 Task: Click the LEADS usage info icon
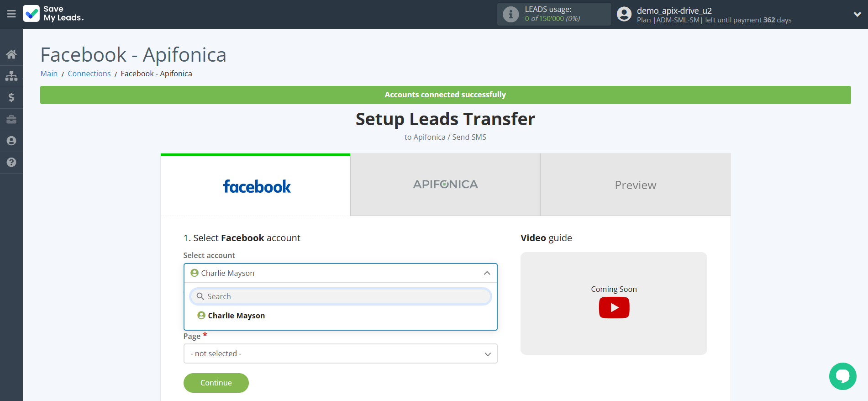pos(510,15)
